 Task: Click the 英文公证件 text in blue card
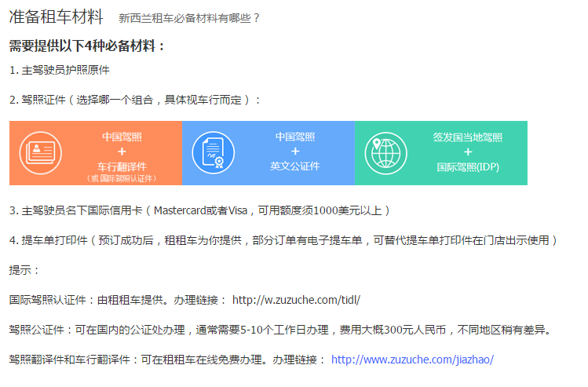click(295, 166)
